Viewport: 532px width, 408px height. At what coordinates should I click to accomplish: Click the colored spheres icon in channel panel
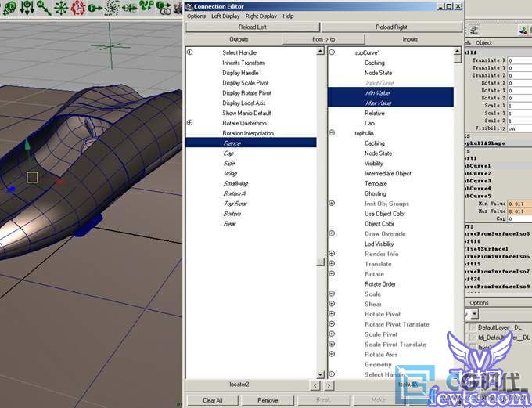[523, 31]
